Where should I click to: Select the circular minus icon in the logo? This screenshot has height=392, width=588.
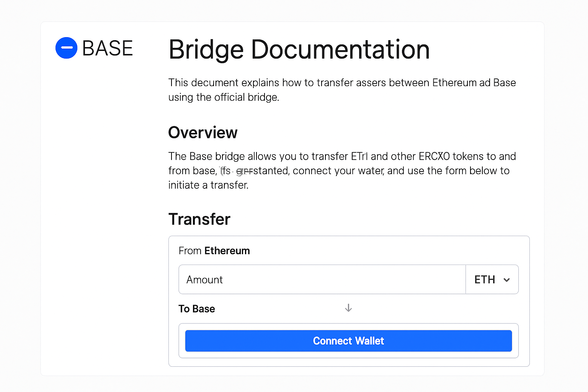[x=66, y=48]
